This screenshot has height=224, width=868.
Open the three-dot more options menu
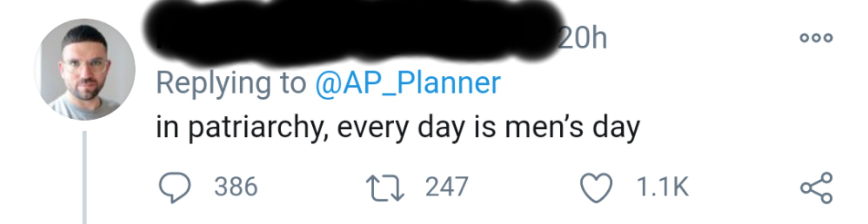[x=816, y=38]
